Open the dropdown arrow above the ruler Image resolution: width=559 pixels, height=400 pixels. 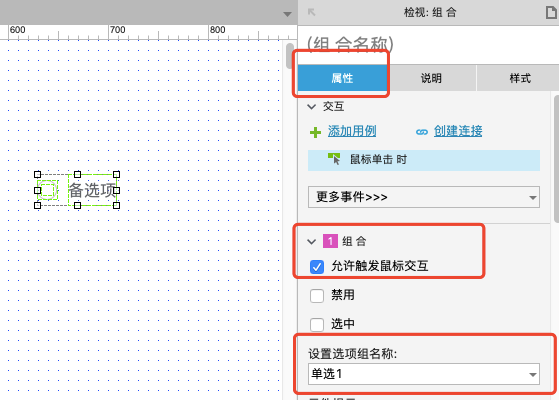coord(287,14)
